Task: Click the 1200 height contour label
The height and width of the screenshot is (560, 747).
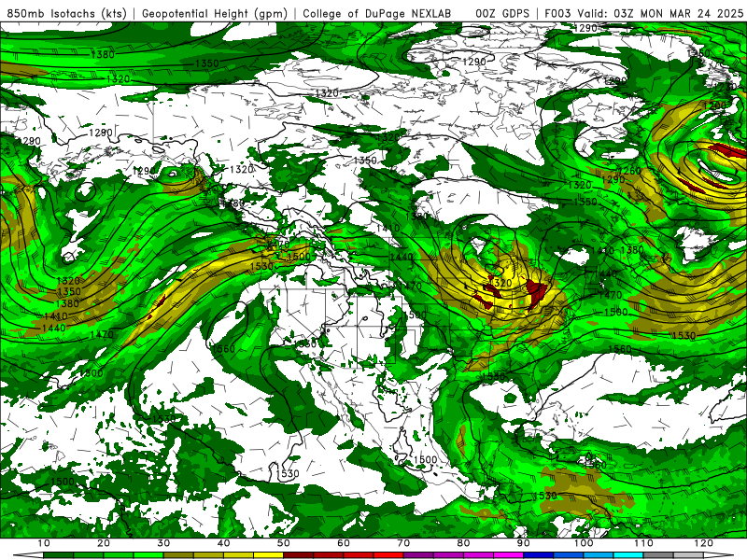Action: pyautogui.click(x=714, y=105)
